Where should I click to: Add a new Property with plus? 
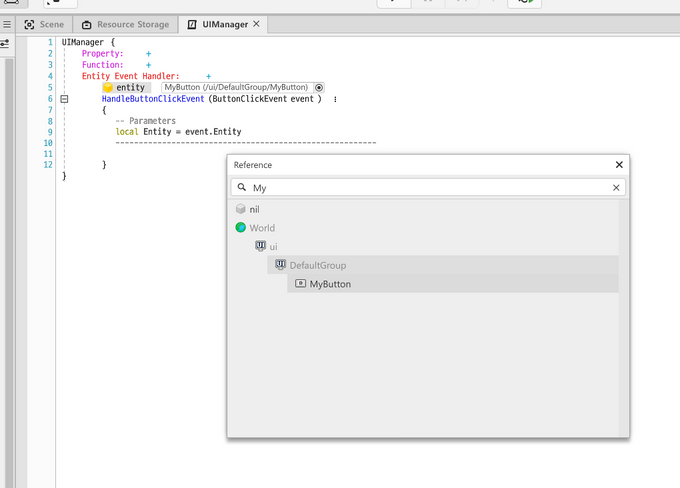(148, 54)
